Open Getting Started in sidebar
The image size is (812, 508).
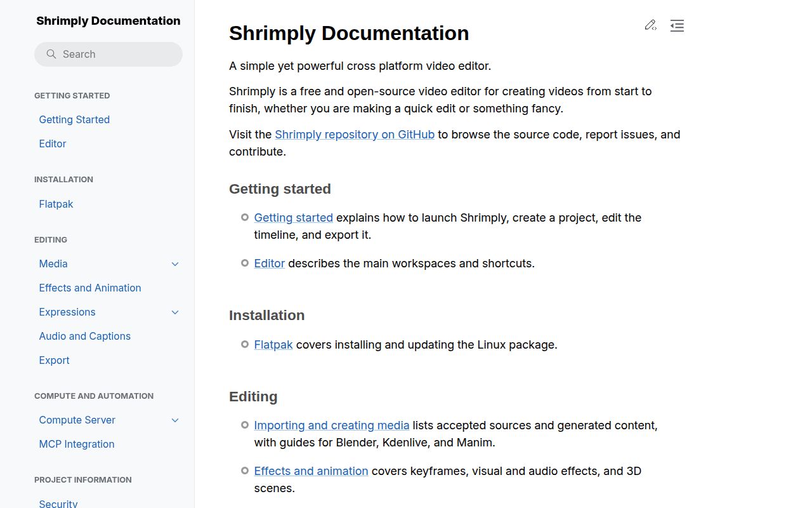tap(74, 119)
